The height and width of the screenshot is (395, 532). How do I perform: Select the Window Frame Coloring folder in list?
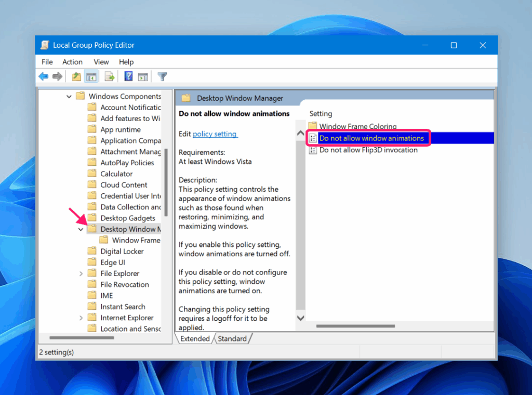[357, 126]
